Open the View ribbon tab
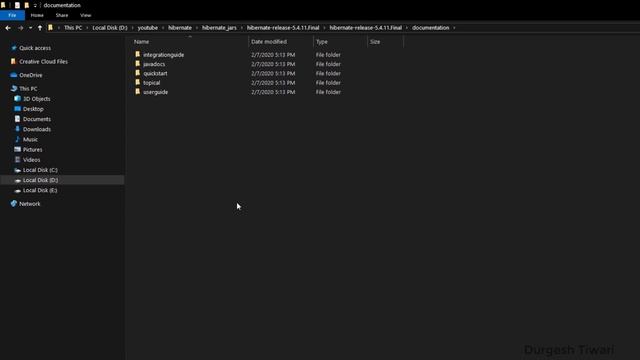640x360 pixels. [x=85, y=15]
